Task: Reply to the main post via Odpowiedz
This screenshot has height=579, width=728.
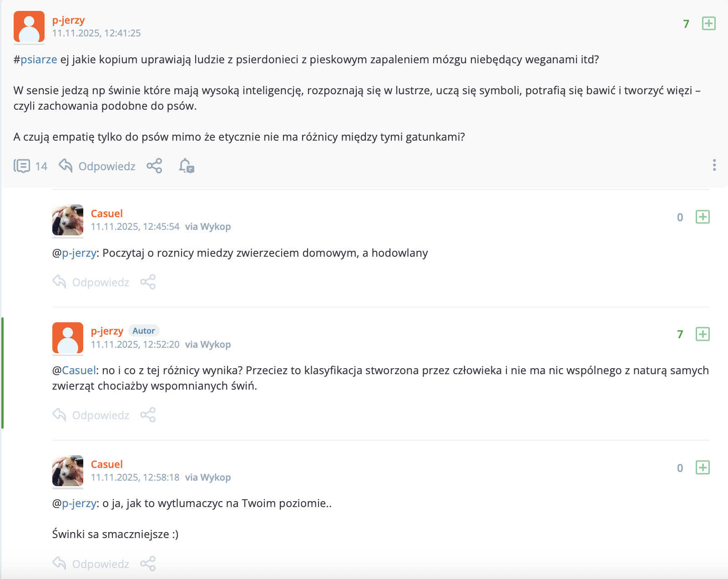Action: coord(97,166)
